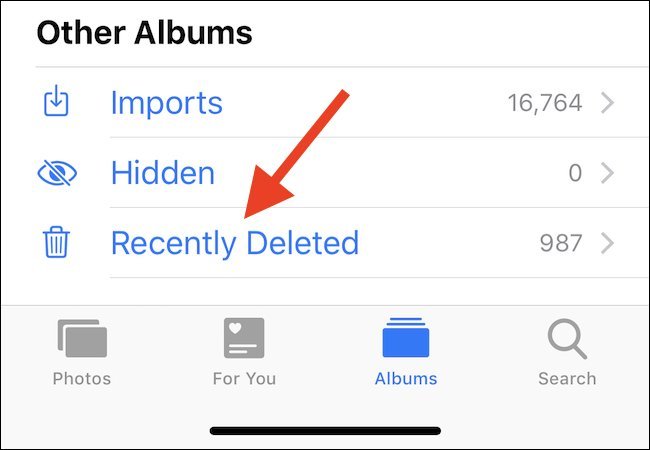Click the Imports download-tray icon

[x=56, y=101]
